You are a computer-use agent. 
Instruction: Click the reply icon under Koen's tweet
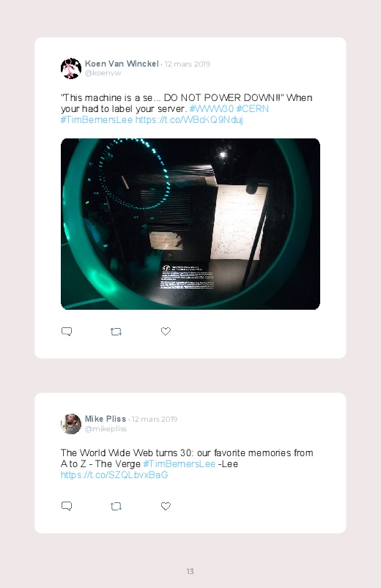pyautogui.click(x=67, y=332)
